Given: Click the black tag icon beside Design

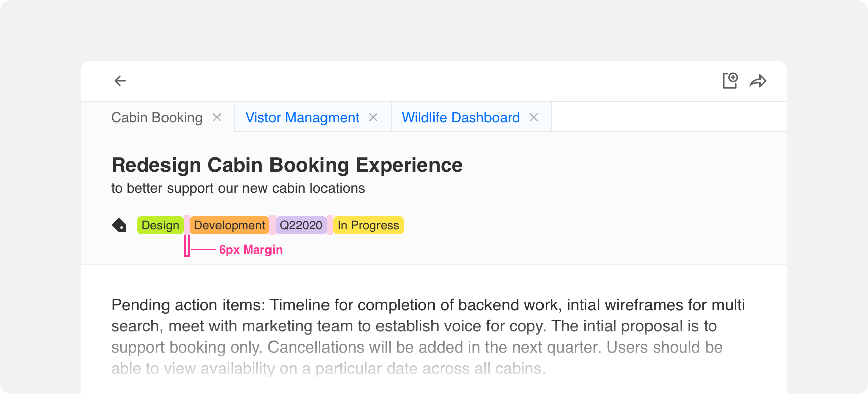Looking at the screenshot, I should 119,225.
